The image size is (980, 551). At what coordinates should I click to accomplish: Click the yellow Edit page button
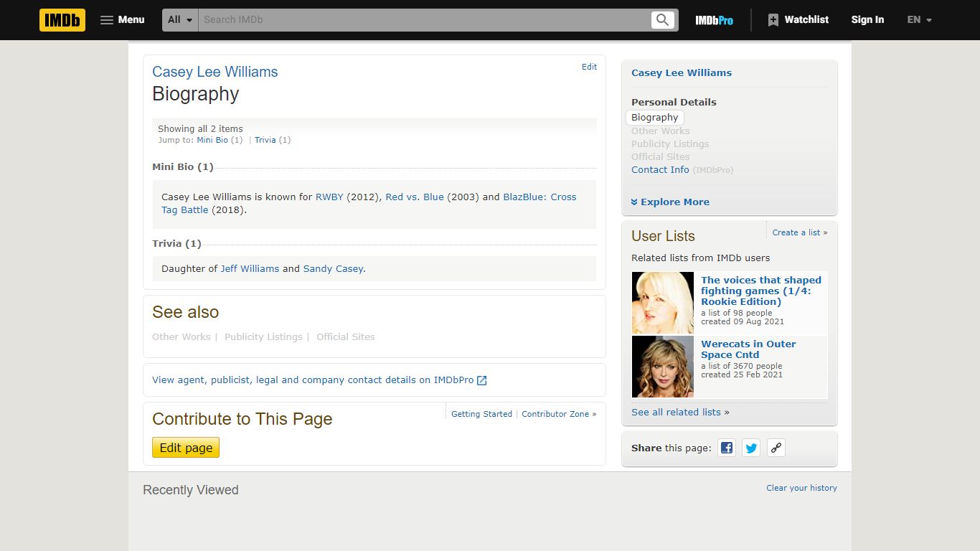coord(186,448)
